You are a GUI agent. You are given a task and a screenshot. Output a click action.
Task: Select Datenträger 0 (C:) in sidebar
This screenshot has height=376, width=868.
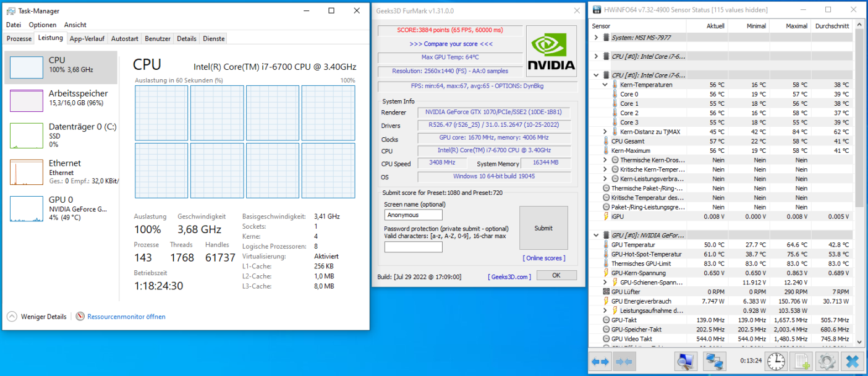point(61,135)
